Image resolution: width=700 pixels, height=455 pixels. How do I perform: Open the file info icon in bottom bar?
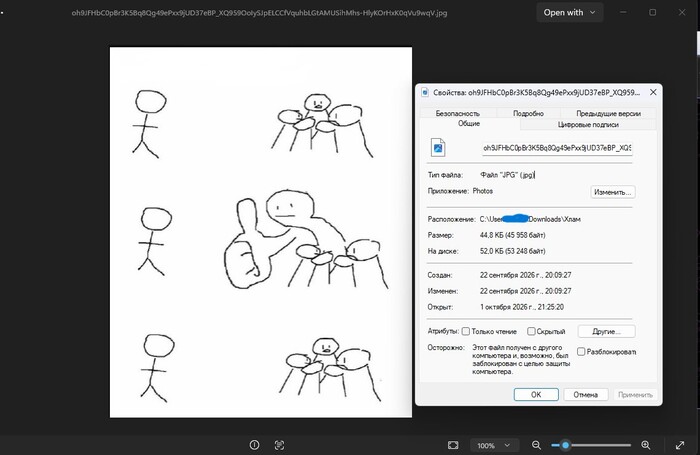tap(254, 445)
